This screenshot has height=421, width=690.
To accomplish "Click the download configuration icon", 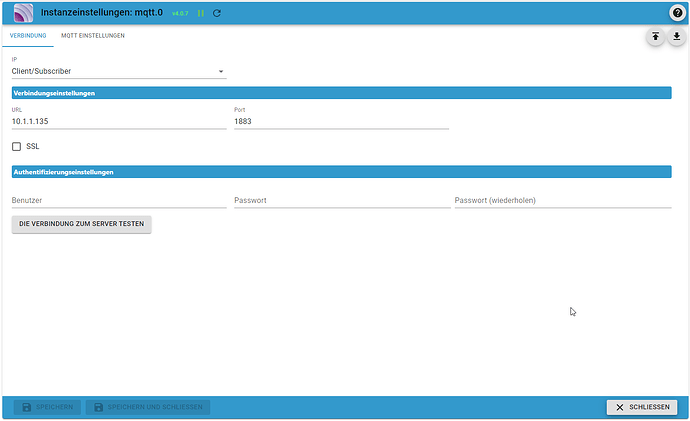I will tap(677, 36).
